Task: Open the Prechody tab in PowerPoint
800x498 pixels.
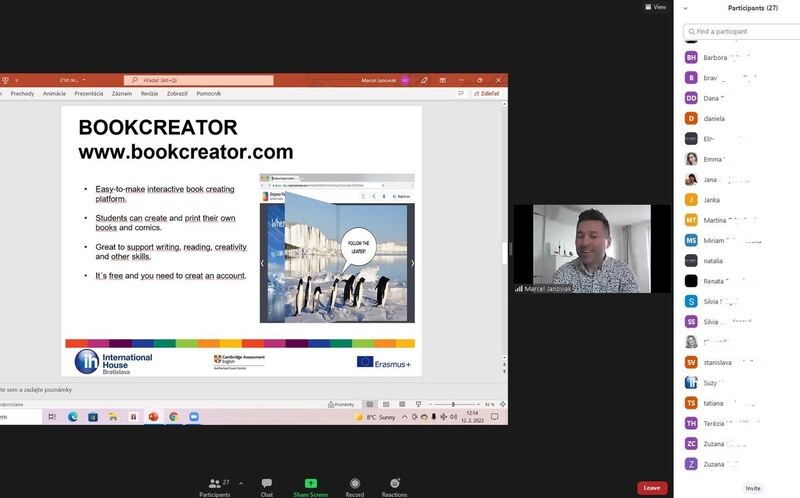Action: [22, 94]
